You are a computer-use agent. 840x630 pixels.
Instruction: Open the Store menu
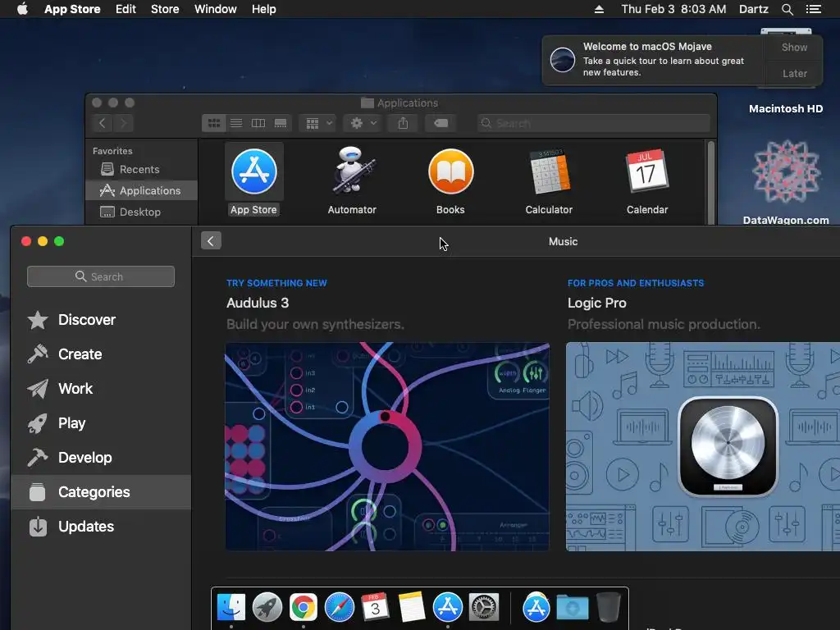pos(165,9)
